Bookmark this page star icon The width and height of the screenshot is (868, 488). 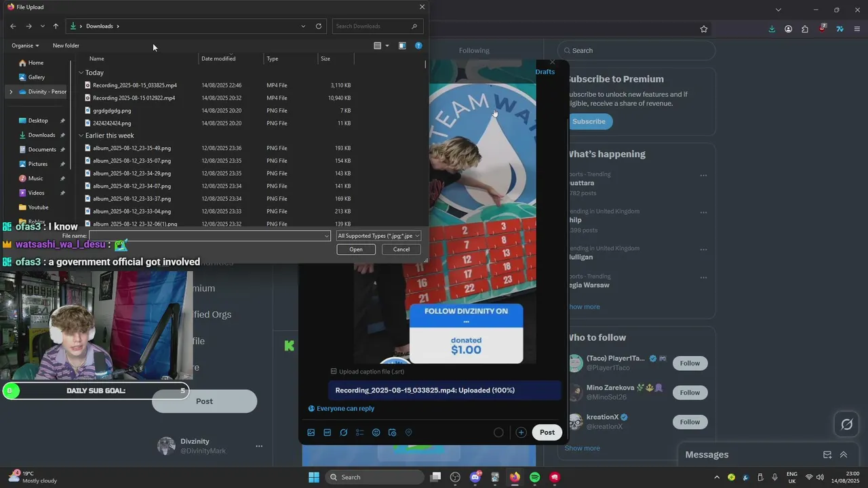pos(704,29)
